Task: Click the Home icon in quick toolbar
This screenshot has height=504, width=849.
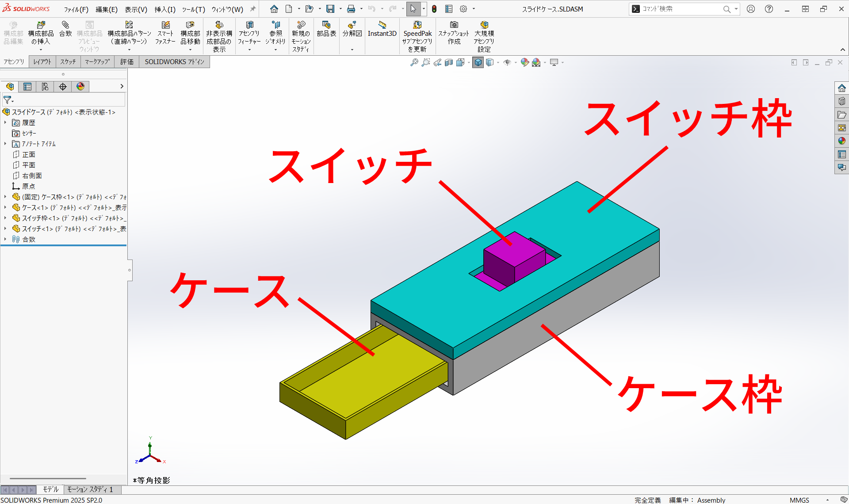Action: coord(274,9)
